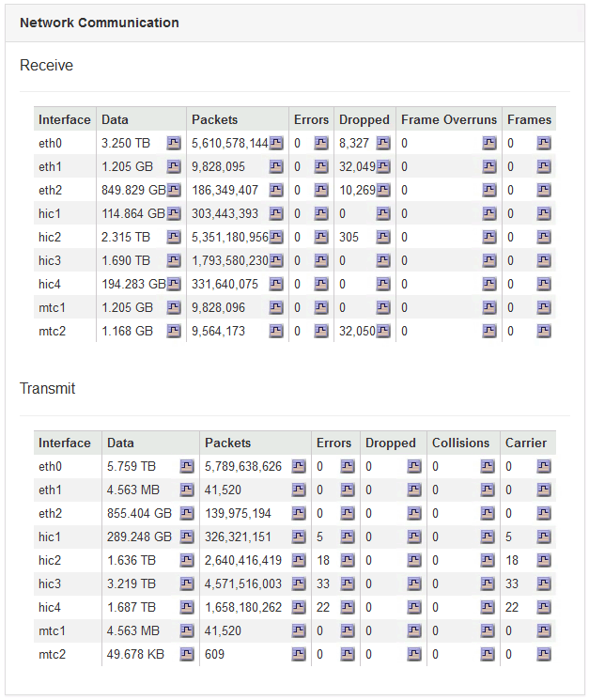Open chart for hic2 Receive Dropped value

(383, 237)
